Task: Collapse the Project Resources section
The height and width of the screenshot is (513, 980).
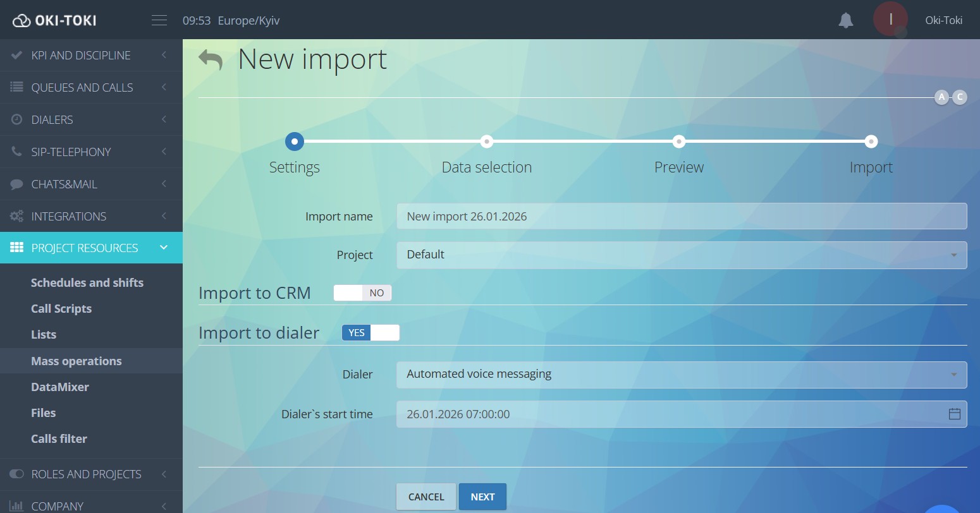Action: click(163, 248)
